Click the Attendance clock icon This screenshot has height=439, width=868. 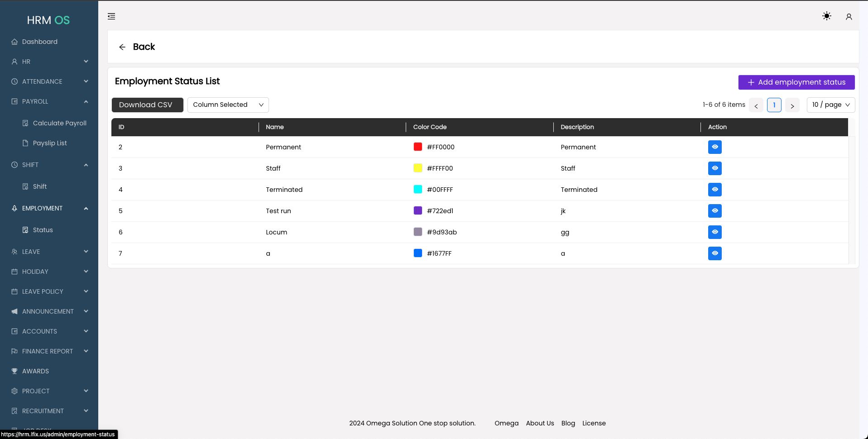coord(14,81)
